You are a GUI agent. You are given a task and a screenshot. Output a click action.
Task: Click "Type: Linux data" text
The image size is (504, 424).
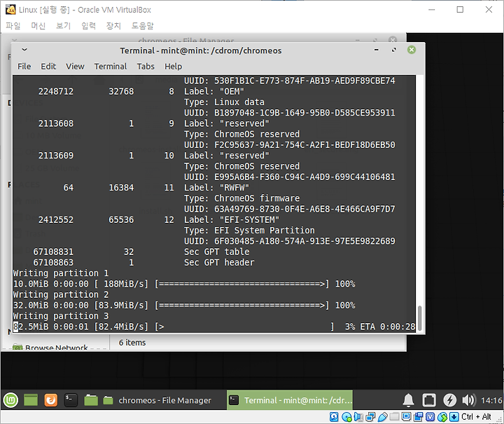point(224,102)
